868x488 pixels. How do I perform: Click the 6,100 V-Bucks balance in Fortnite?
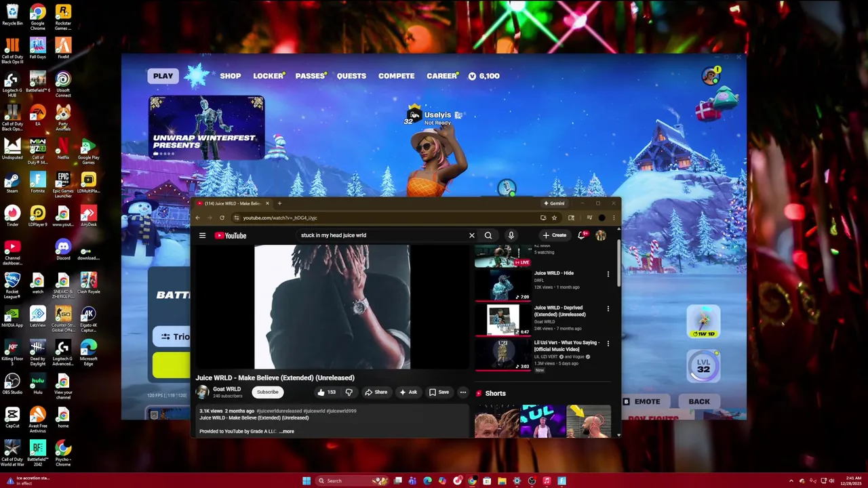(484, 76)
